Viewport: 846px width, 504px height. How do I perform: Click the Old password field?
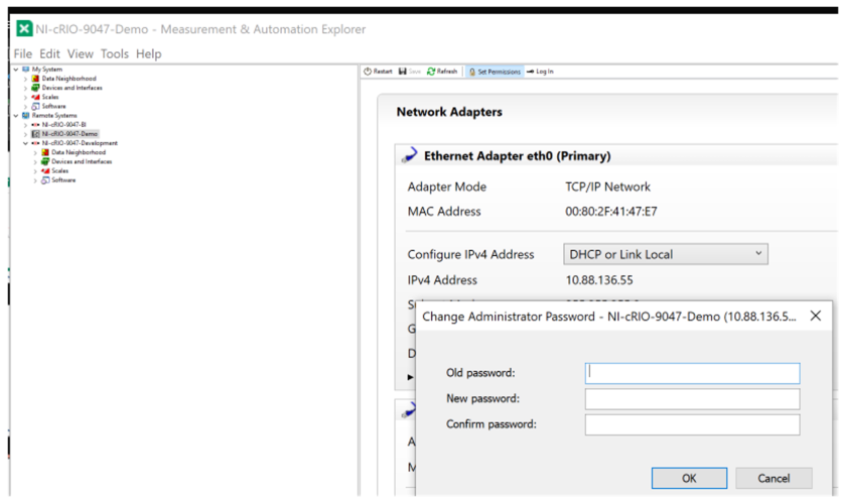click(692, 373)
